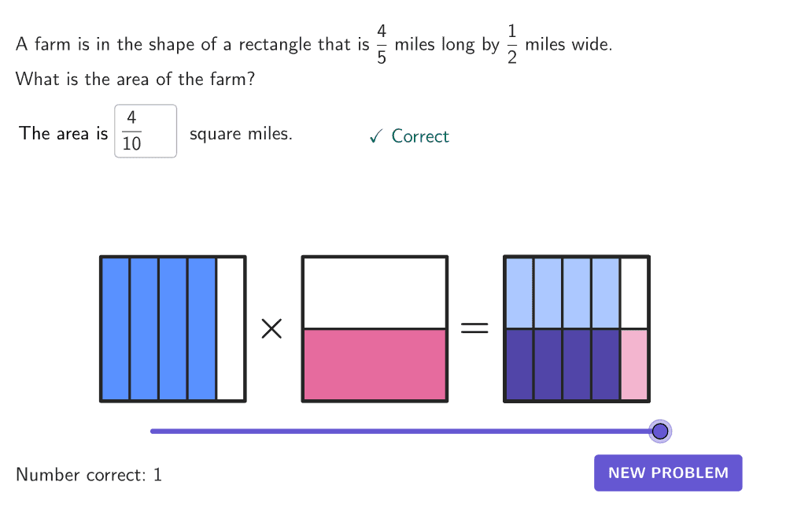Click the first dark purple cell in the product model

519,364
